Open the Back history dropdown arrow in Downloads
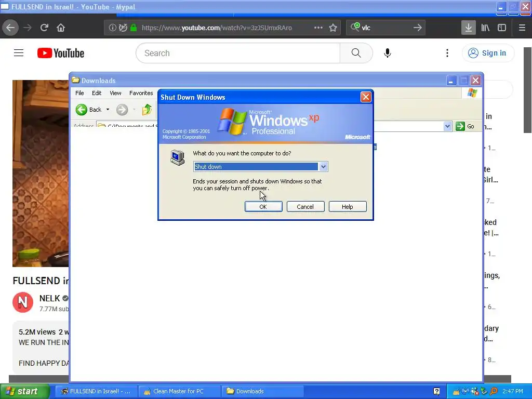Screen dimensions: 532x399 108,110
